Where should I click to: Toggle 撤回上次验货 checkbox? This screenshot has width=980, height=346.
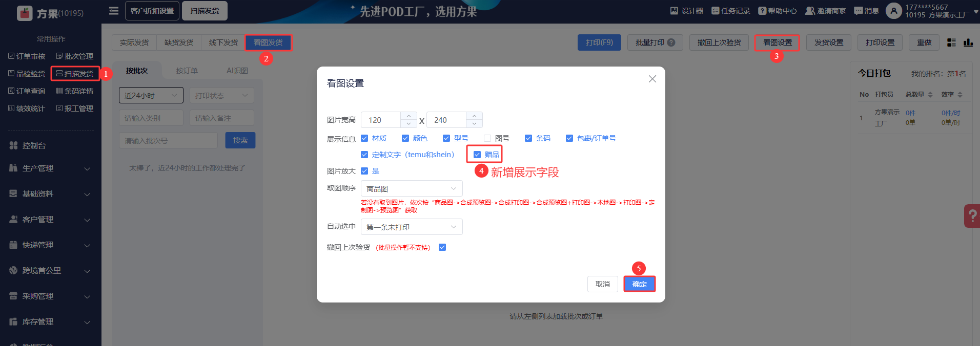pyautogui.click(x=442, y=247)
